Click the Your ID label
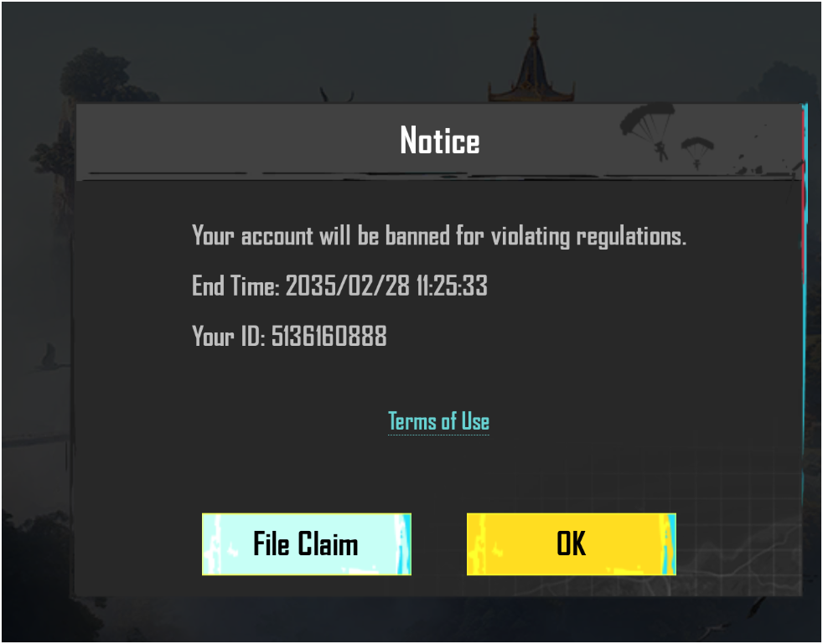823x644 pixels. 228,336
